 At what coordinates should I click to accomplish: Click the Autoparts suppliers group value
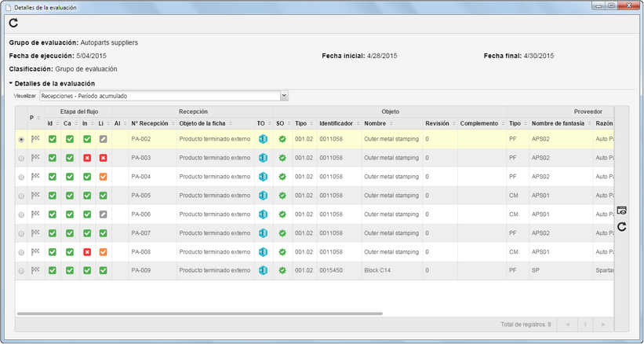point(109,42)
